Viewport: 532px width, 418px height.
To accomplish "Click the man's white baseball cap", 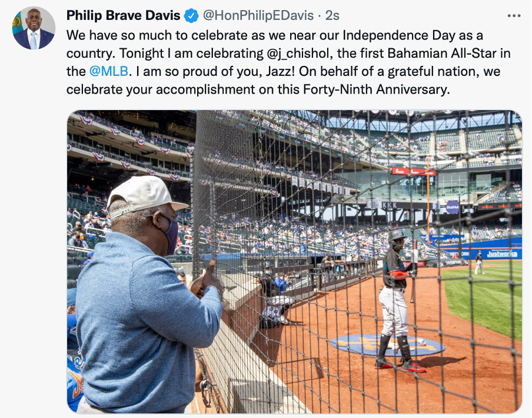I will (x=144, y=196).
